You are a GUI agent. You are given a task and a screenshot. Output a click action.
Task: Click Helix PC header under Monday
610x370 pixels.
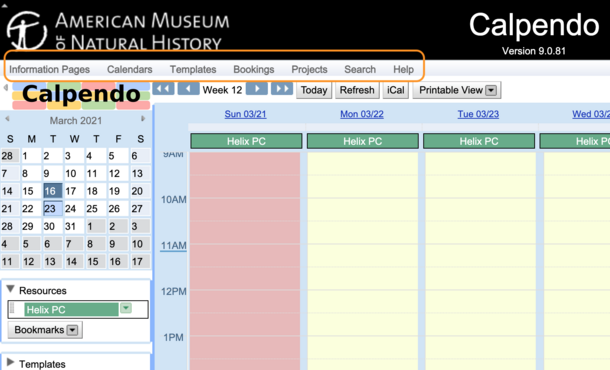pos(363,141)
